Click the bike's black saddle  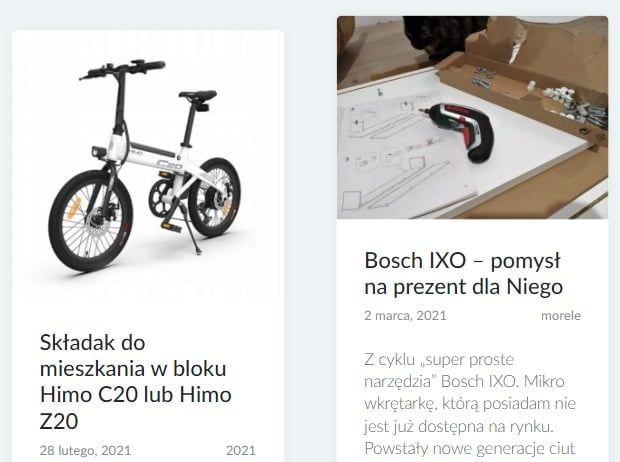tap(197, 95)
